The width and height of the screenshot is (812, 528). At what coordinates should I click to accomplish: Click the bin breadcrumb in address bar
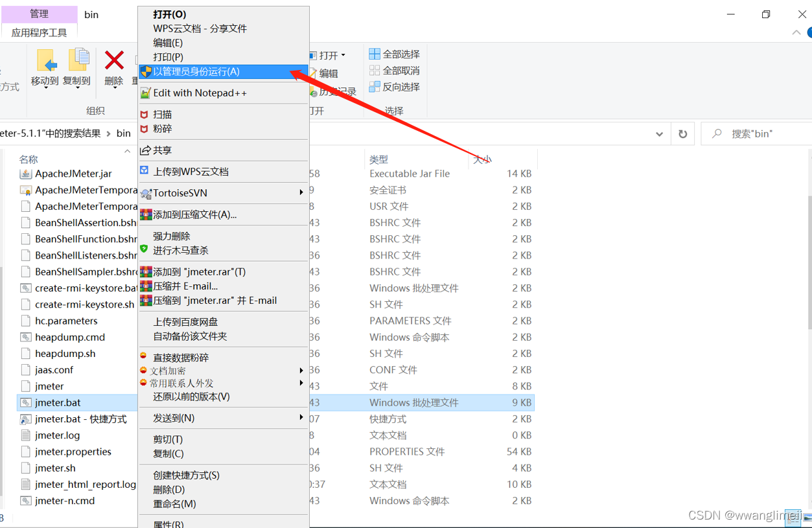pos(123,133)
